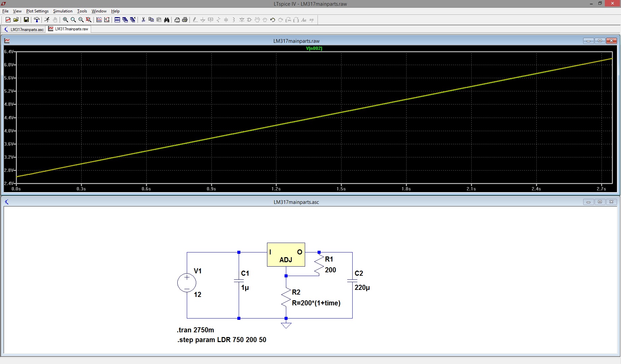Select the autorange plot icon

(x=107, y=20)
